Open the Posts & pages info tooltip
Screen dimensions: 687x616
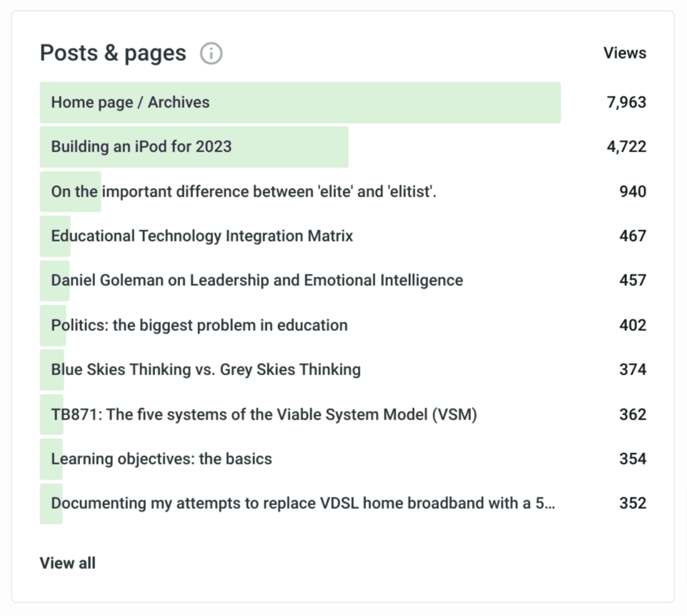[211, 53]
